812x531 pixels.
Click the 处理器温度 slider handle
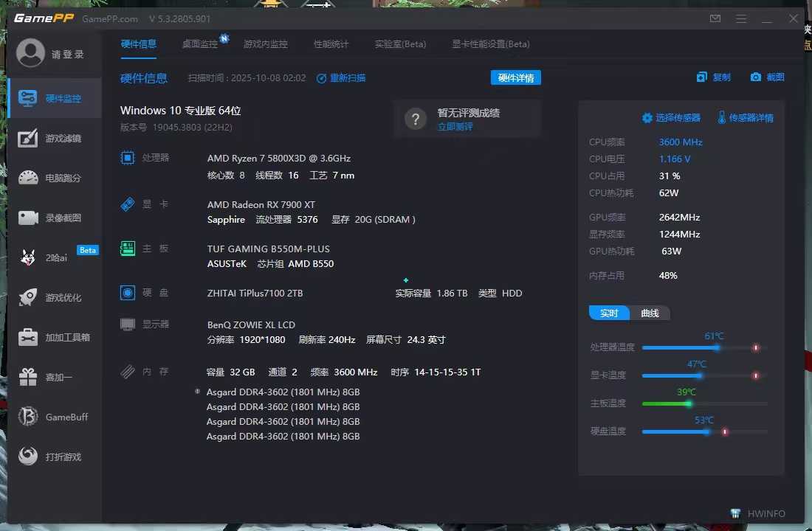click(715, 347)
